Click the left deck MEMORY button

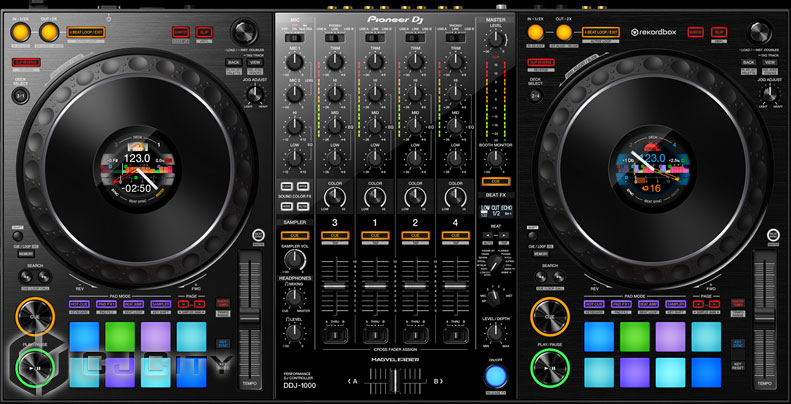[26, 254]
